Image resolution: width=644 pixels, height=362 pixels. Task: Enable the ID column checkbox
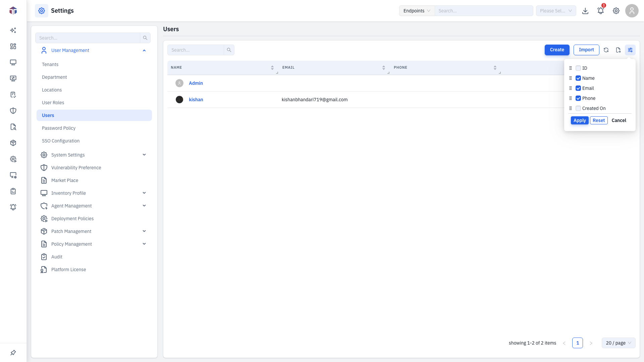click(578, 68)
